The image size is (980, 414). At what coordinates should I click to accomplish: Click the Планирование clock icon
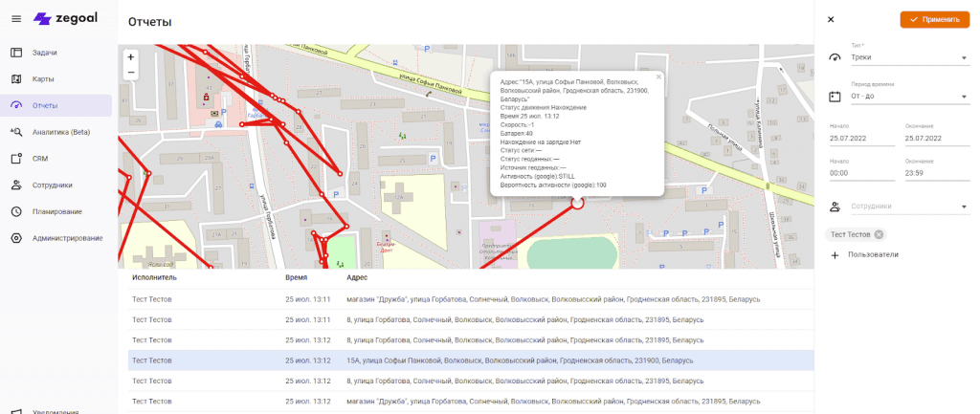(x=16, y=211)
